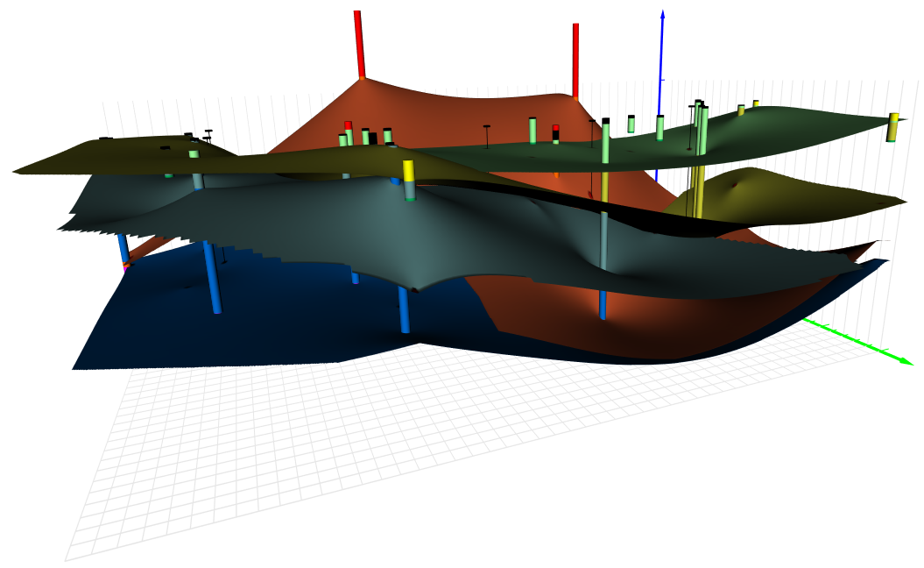Click the blue borehole in the orange depression
The height and width of the screenshot is (568, 924).
click(603, 302)
